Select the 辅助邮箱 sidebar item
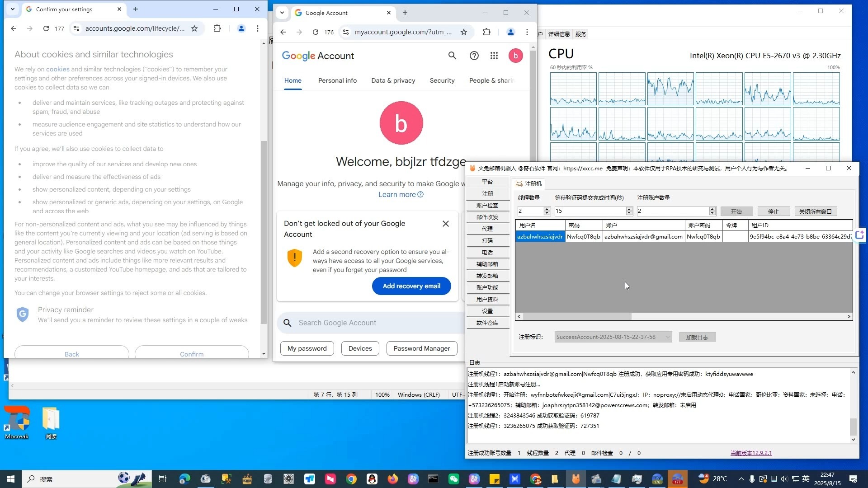This screenshot has height=488, width=868. click(487, 264)
